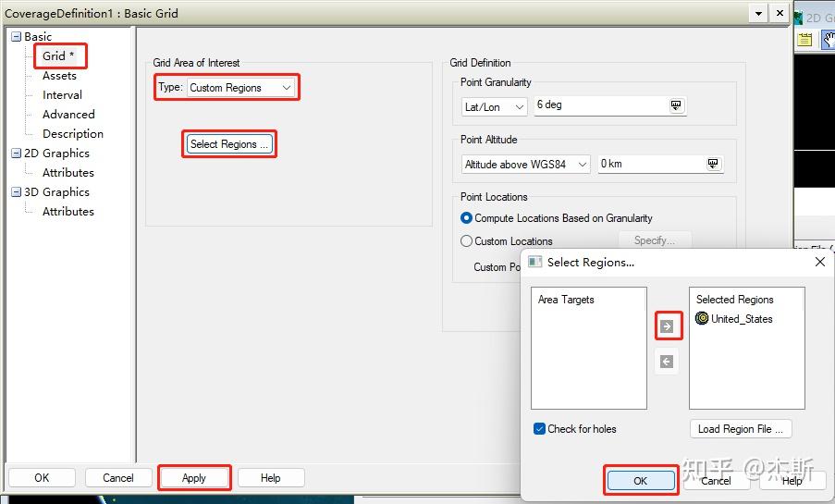Click the yellow notes icon in toolbar

pos(804,40)
